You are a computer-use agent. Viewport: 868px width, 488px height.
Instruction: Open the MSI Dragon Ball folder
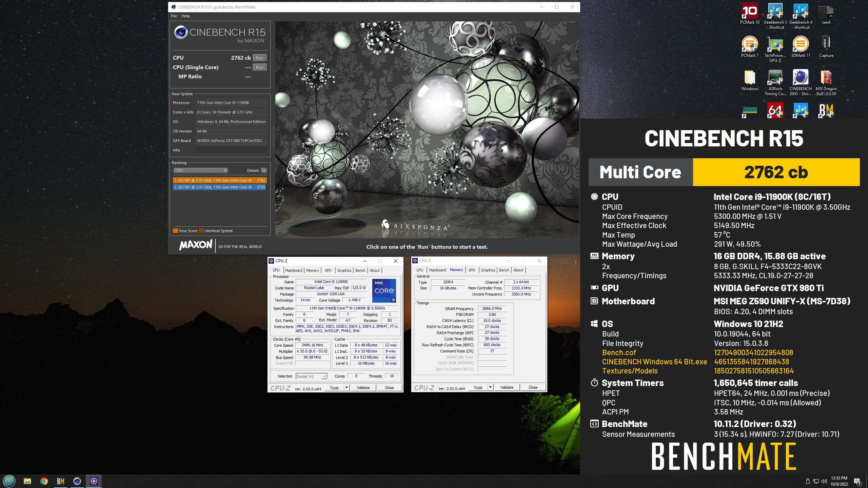[x=826, y=83]
